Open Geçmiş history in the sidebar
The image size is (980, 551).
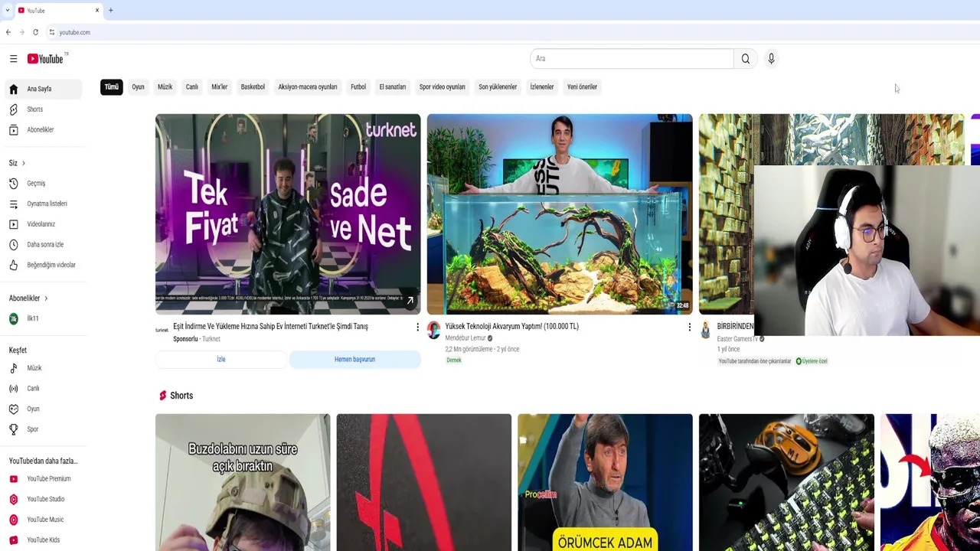[x=42, y=184]
